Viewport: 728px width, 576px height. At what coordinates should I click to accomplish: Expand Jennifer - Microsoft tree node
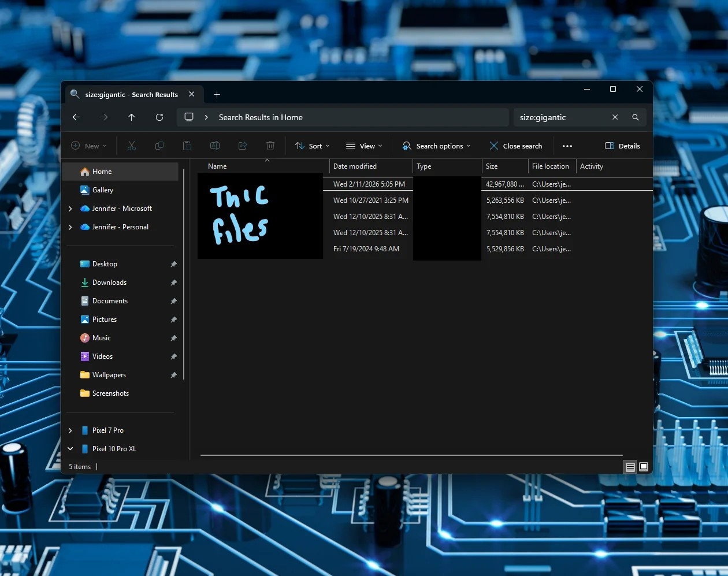point(70,209)
